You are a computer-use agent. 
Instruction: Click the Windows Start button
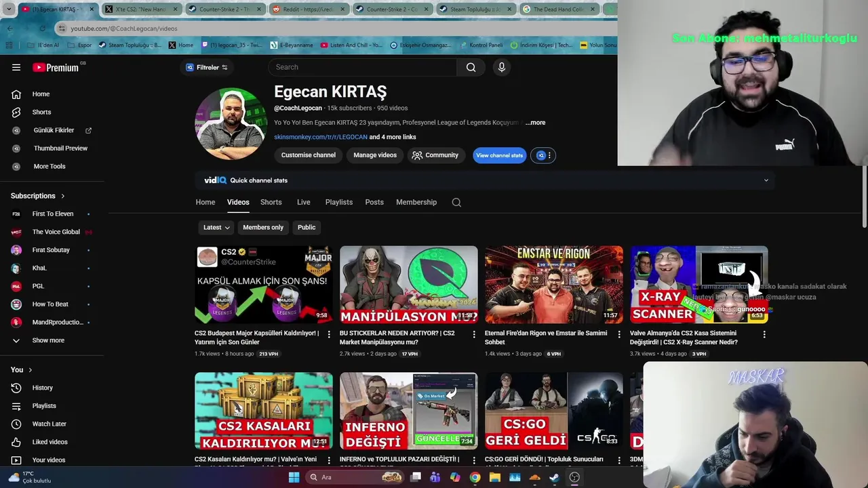294,477
